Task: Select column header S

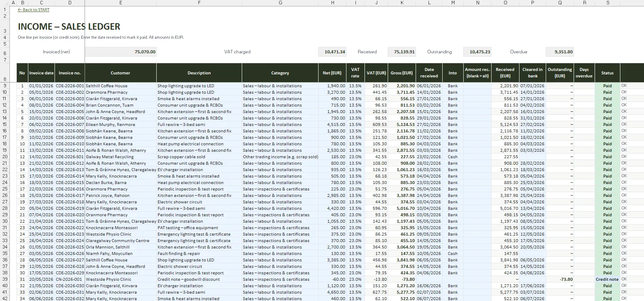Action: coord(608,3)
